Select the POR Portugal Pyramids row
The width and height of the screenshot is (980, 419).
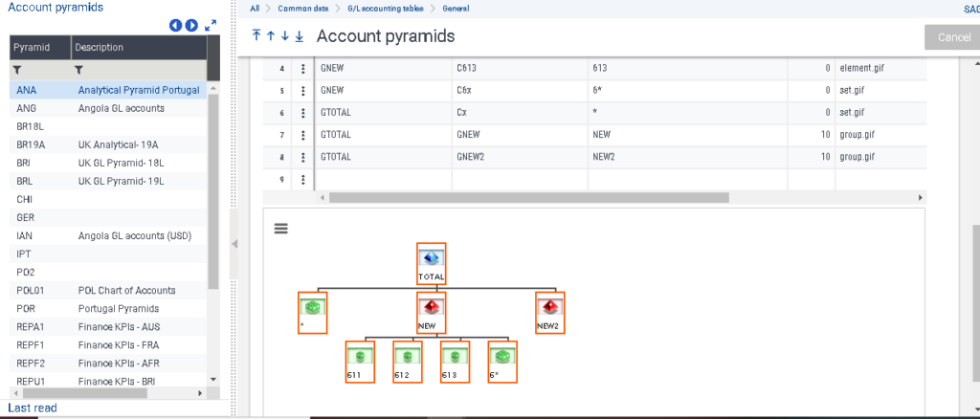click(109, 308)
